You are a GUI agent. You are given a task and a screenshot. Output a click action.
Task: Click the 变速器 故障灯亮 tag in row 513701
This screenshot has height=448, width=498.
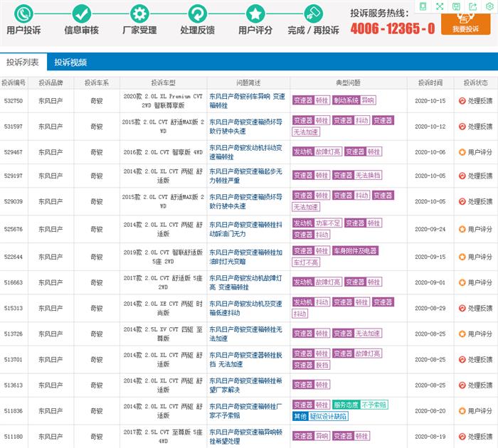(357, 353)
